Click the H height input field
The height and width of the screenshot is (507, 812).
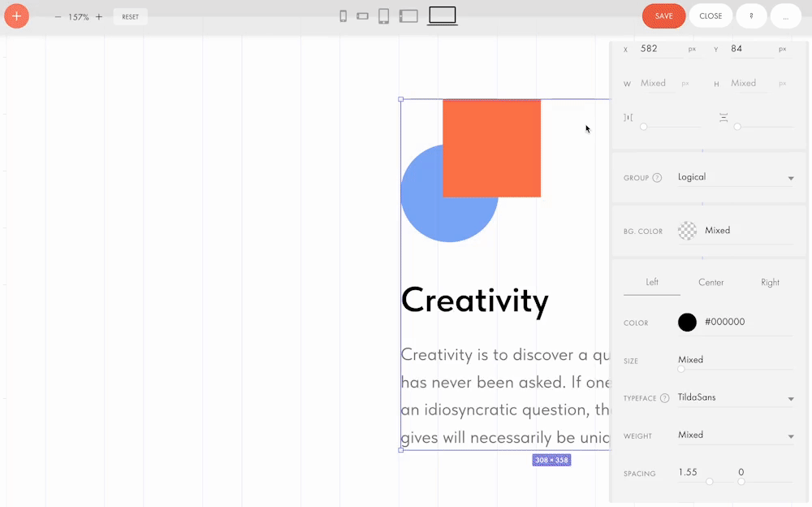pyautogui.click(x=749, y=83)
